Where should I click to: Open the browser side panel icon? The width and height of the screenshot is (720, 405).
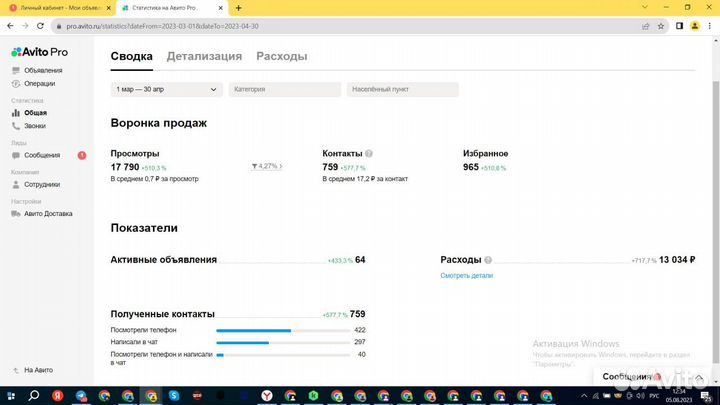(x=679, y=26)
